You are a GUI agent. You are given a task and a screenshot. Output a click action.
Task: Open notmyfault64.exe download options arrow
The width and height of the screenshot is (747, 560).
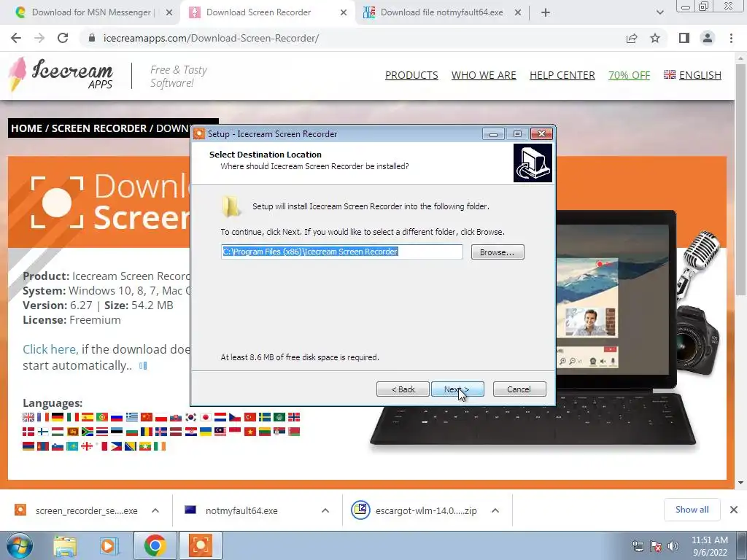[325, 510]
